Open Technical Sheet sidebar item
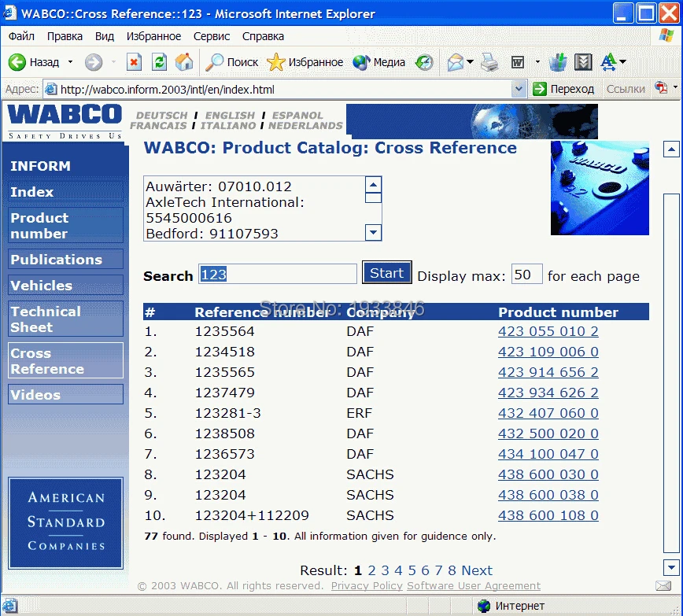Viewport: 683px width, 616px height. 65,319
